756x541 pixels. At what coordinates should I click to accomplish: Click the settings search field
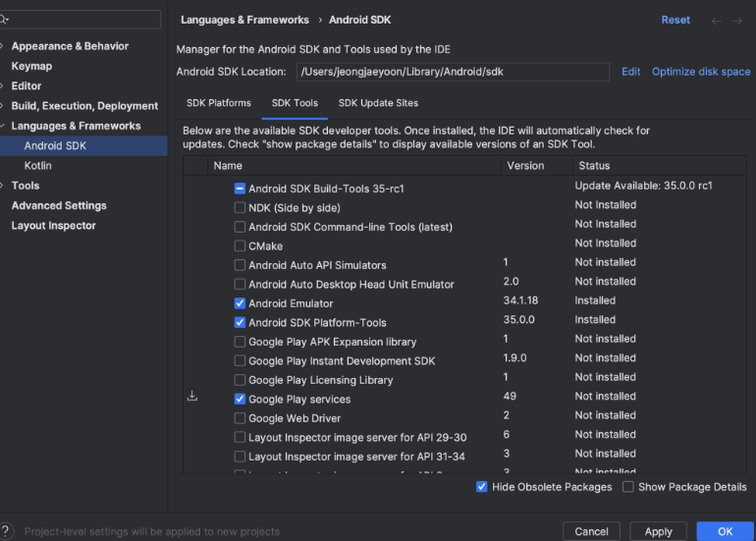(80, 20)
